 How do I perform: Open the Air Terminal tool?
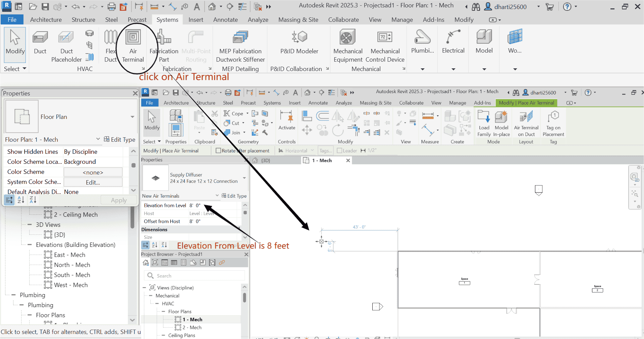pyautogui.click(x=133, y=46)
